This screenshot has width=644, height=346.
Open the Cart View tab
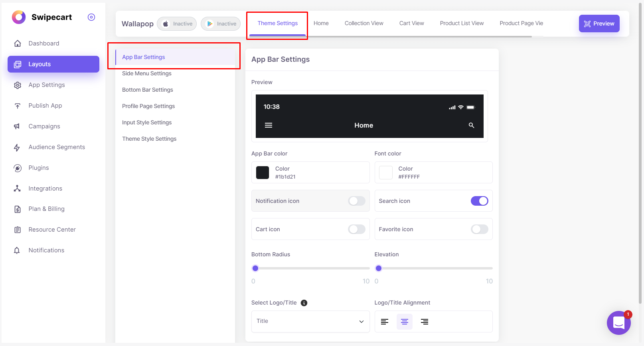point(411,24)
